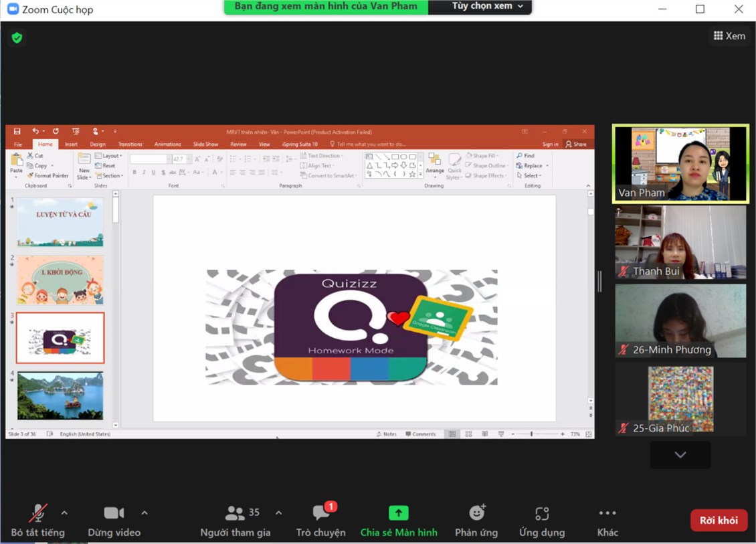The width and height of the screenshot is (756, 544).
Task: Open the Trò chuyện chat icon
Action: tap(321, 513)
